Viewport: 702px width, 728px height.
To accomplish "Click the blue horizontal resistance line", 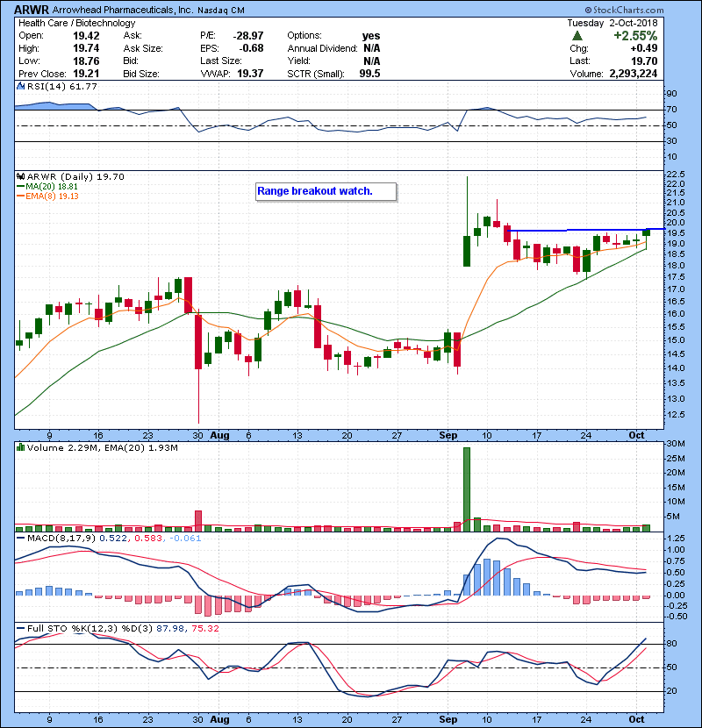I will click(x=585, y=230).
